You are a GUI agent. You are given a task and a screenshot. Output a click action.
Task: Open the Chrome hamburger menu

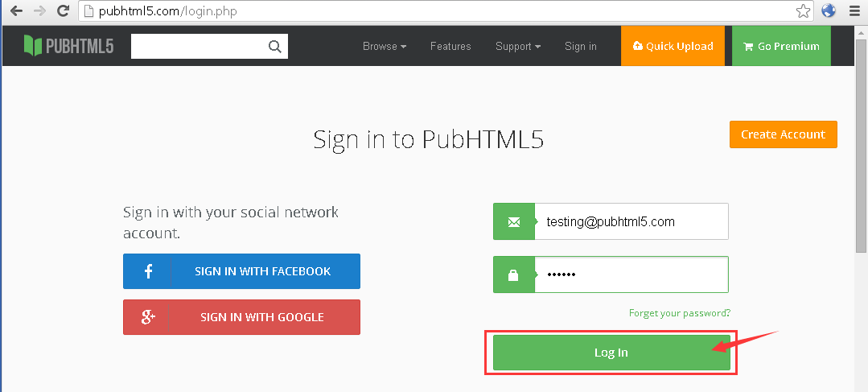click(854, 11)
